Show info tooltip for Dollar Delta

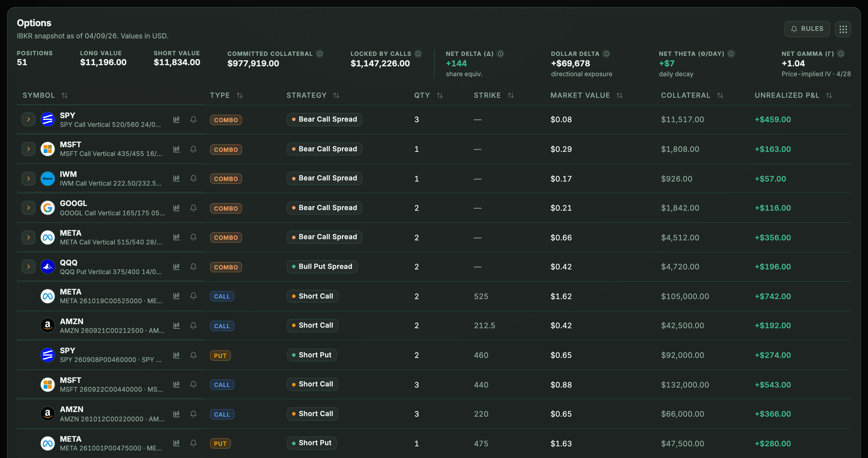click(x=606, y=54)
